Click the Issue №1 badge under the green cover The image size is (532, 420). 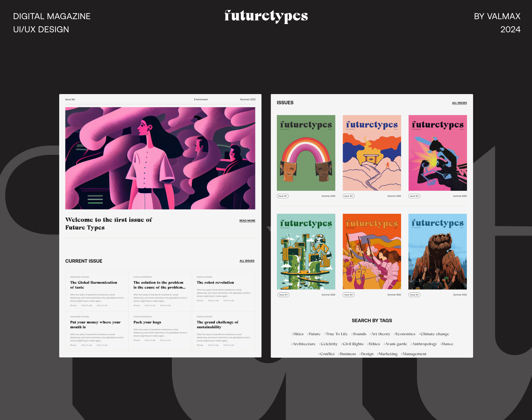pos(283,196)
